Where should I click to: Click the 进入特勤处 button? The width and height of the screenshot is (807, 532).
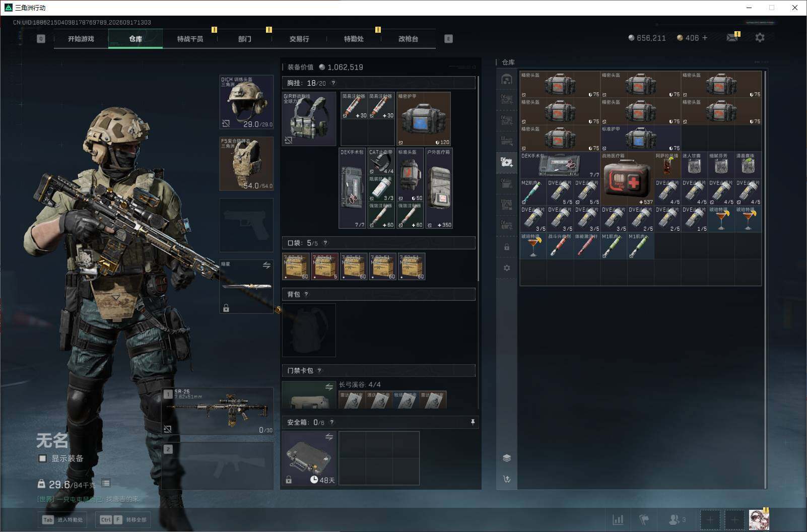[x=63, y=520]
